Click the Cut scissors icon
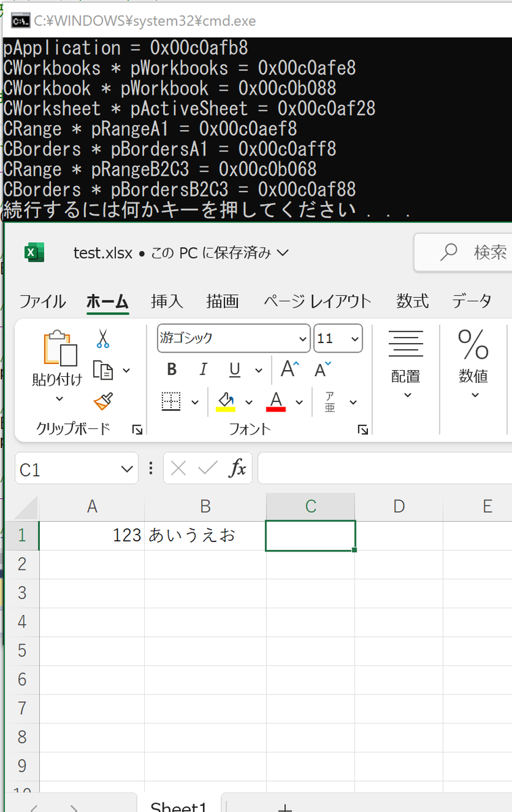512x812 pixels. (x=103, y=338)
